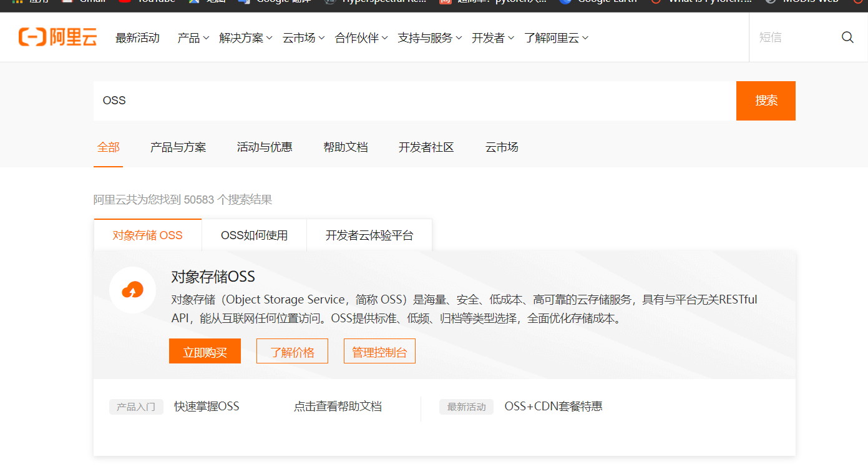This screenshot has width=868, height=474.
Task: Expand the 了解阿里云 navigation dropdown
Action: coord(556,38)
